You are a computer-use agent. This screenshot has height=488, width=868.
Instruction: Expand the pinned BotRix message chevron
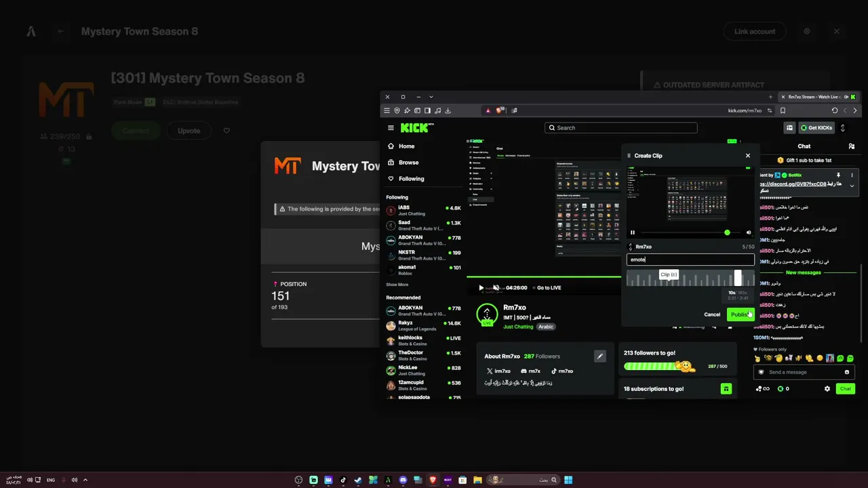[852, 186]
